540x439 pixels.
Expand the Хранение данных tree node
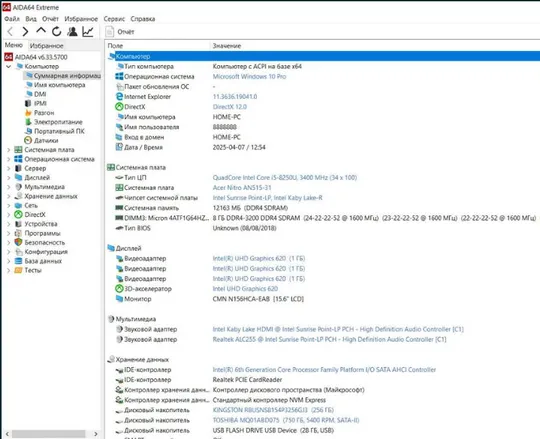pos(9,196)
